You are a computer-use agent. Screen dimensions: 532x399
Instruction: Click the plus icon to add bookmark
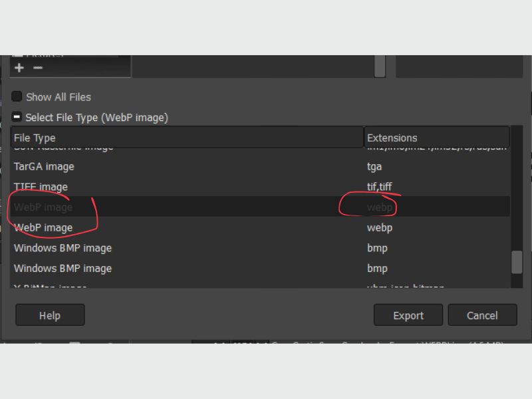(x=19, y=68)
